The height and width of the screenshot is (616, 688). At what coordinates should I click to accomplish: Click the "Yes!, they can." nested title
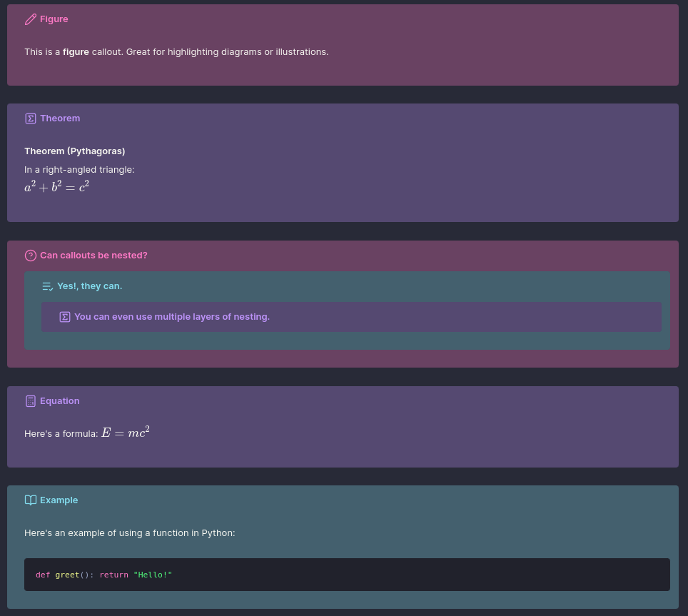pos(89,286)
